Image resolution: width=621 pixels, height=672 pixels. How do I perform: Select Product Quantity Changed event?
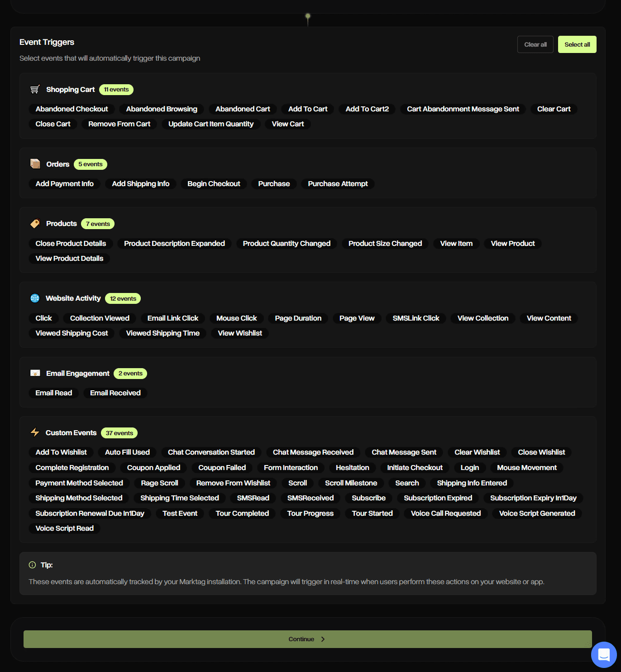pos(287,244)
